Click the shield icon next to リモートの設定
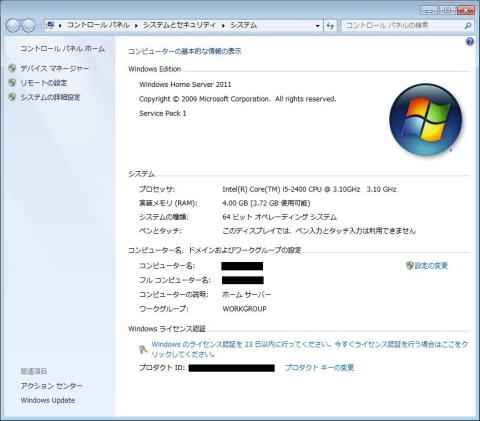 (12, 83)
